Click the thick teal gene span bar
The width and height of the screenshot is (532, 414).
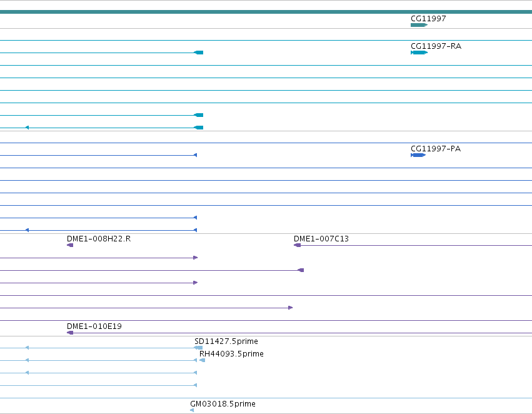click(266, 12)
